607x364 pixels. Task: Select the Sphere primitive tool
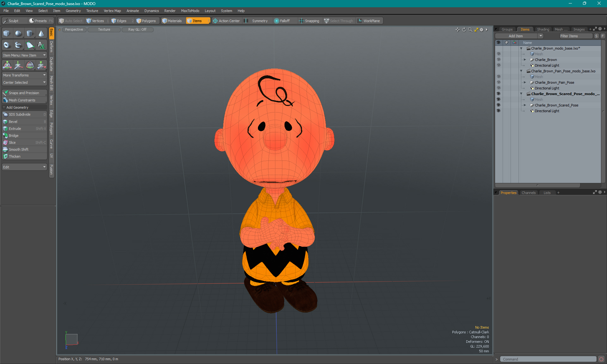point(18,33)
